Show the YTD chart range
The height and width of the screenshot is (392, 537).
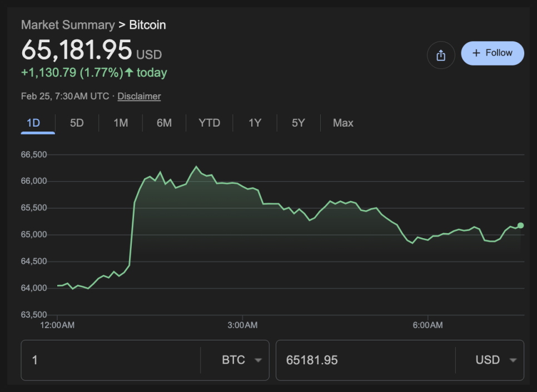coord(210,123)
